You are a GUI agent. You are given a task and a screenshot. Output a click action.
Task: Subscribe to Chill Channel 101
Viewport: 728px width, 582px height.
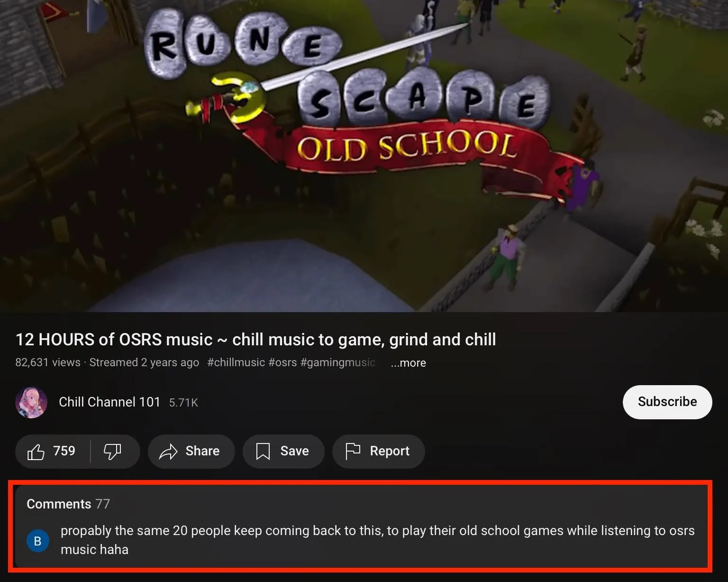point(667,402)
